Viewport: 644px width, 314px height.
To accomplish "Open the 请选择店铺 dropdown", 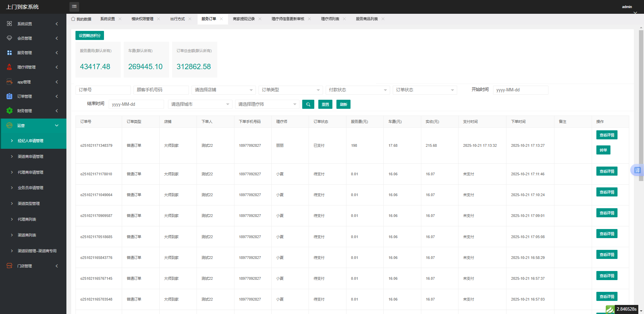I will click(x=223, y=90).
